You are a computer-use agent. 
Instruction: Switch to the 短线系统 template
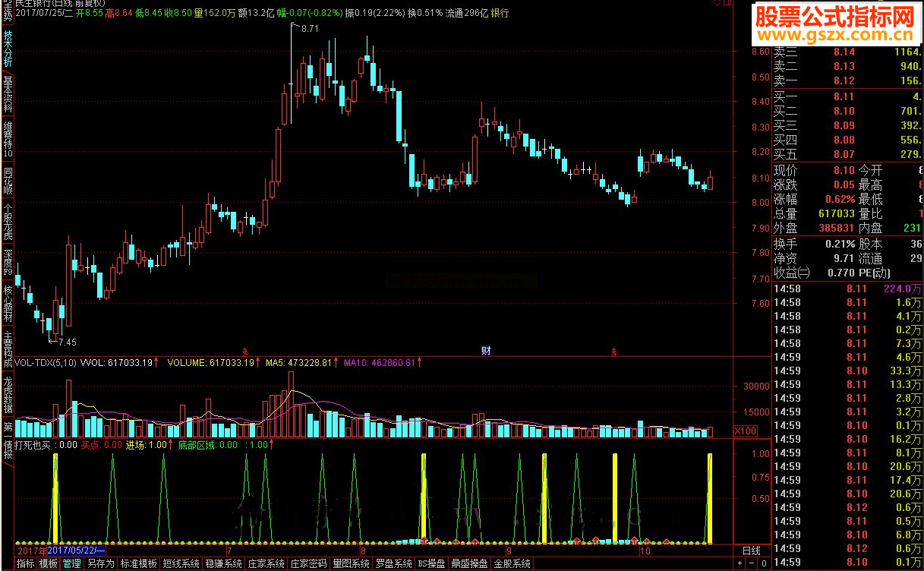[181, 564]
